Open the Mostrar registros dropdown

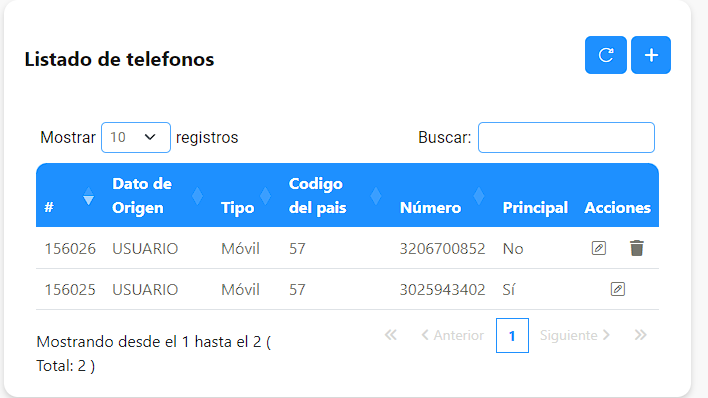click(136, 137)
